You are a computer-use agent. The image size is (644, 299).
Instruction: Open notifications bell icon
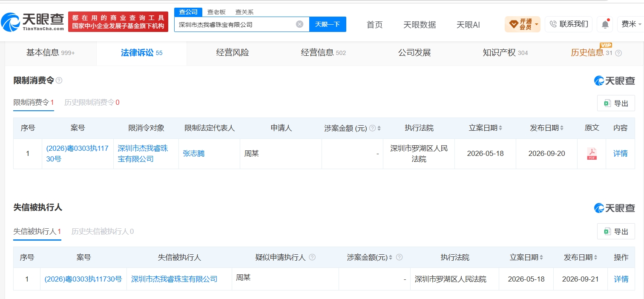[x=605, y=24]
